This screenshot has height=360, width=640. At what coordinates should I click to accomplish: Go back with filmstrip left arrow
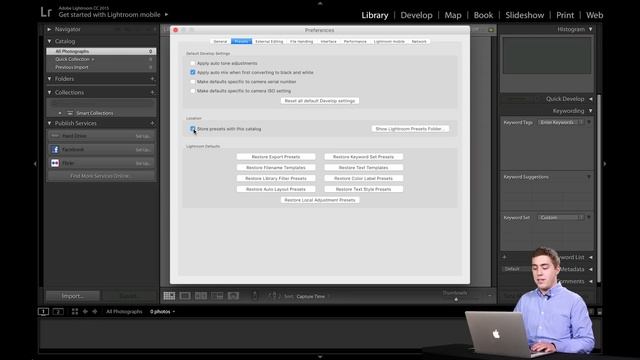point(85,311)
